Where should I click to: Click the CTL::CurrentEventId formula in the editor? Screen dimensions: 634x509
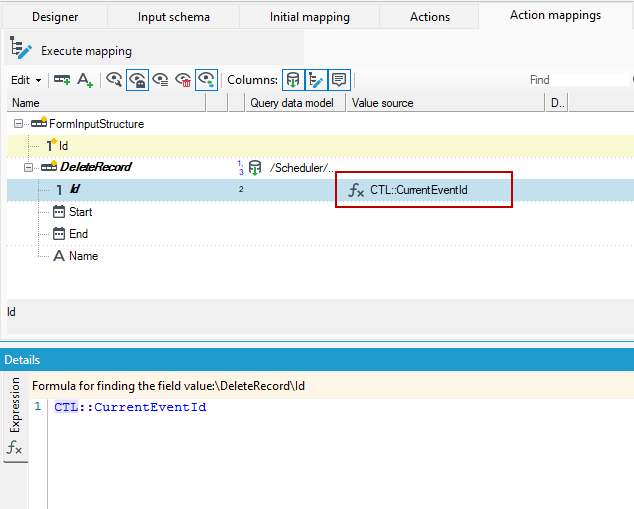pyautogui.click(x=130, y=407)
